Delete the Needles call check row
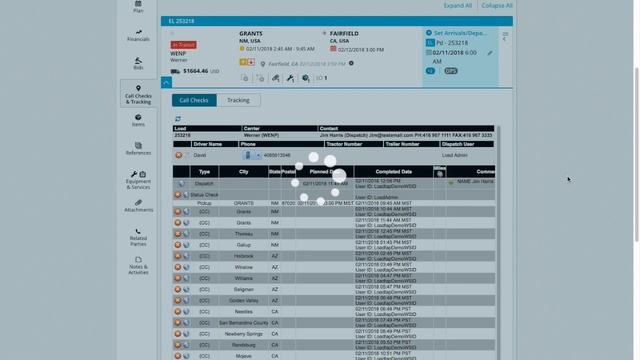The height and width of the screenshot is (360, 640). 178,311
